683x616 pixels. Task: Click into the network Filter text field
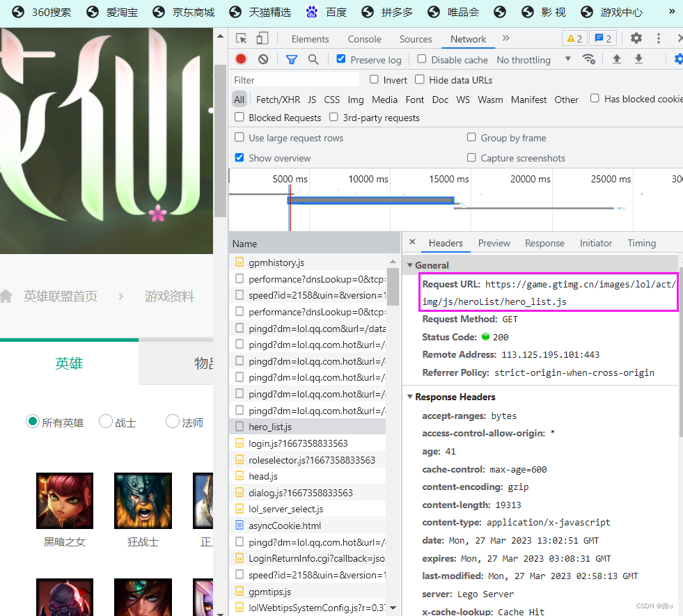pyautogui.click(x=295, y=80)
